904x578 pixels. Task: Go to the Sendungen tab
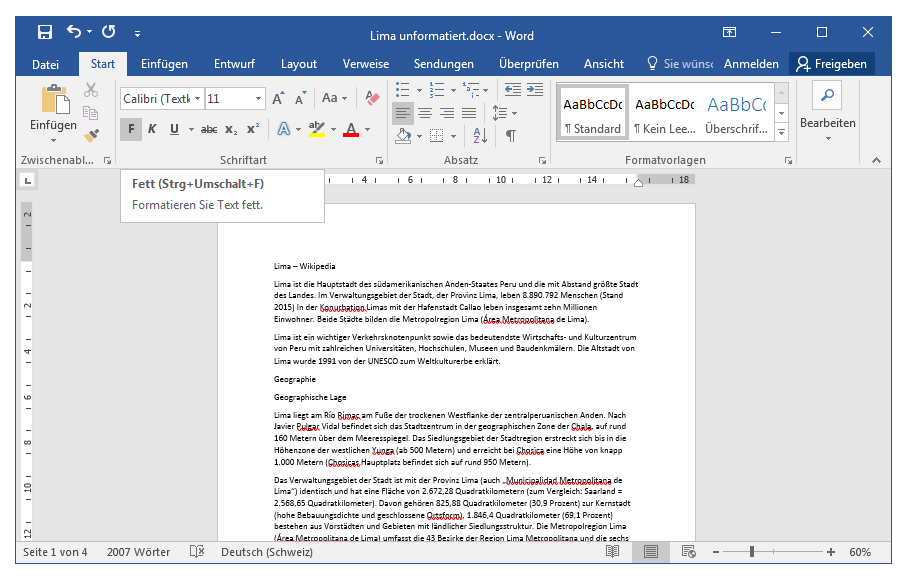[443, 64]
